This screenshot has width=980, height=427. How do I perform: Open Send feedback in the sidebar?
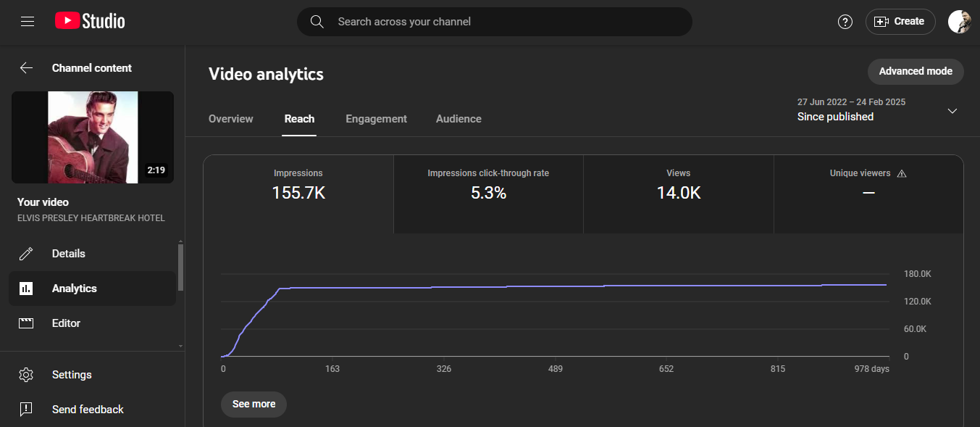click(x=93, y=410)
